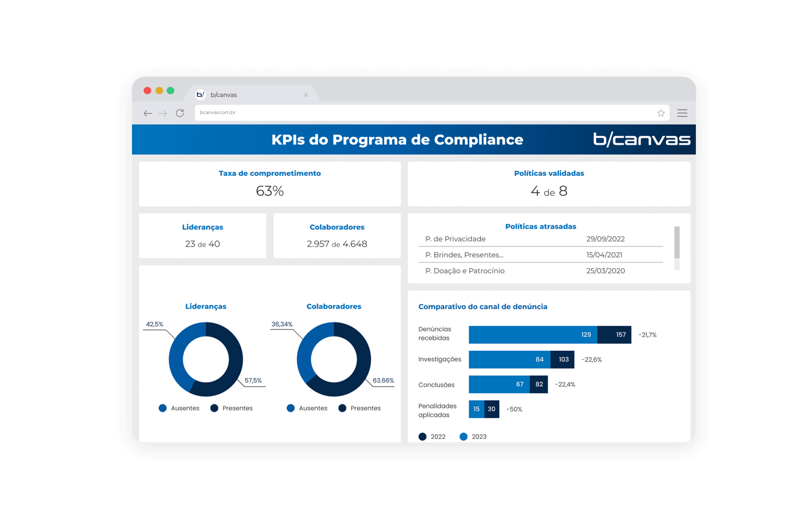Click the Presentes legend dot under Colaboradores chart

342,408
